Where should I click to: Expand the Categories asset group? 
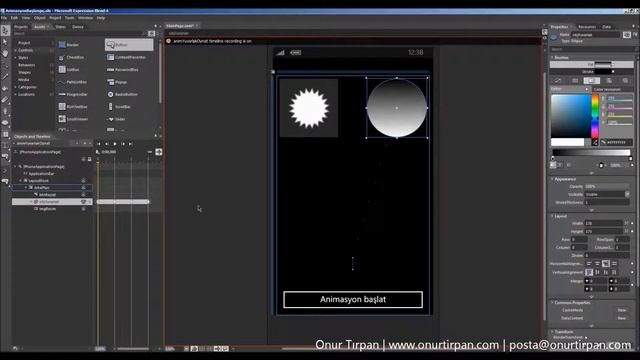16,87
